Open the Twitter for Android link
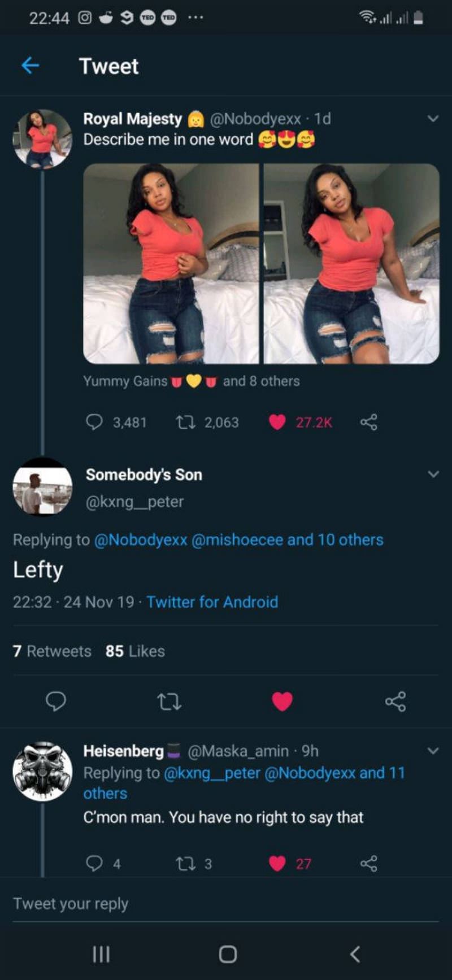 (212, 602)
